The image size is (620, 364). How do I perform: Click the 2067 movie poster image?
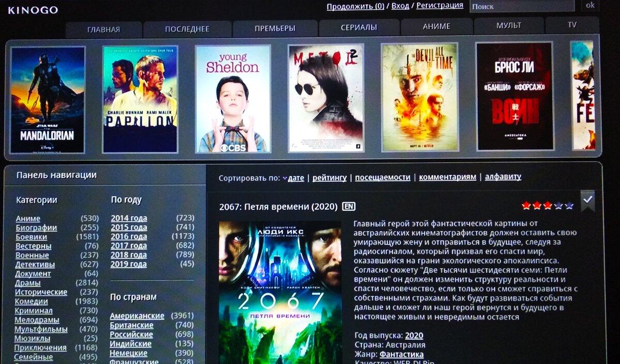coord(280,292)
